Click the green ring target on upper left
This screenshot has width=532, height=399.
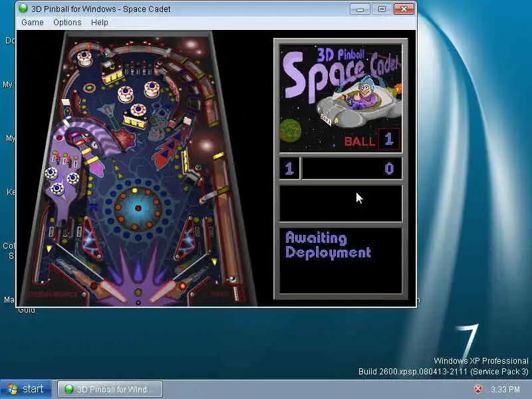[x=89, y=88]
